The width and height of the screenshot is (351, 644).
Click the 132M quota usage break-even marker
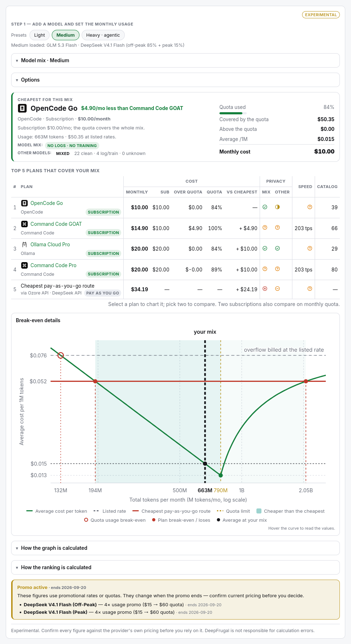(61, 356)
